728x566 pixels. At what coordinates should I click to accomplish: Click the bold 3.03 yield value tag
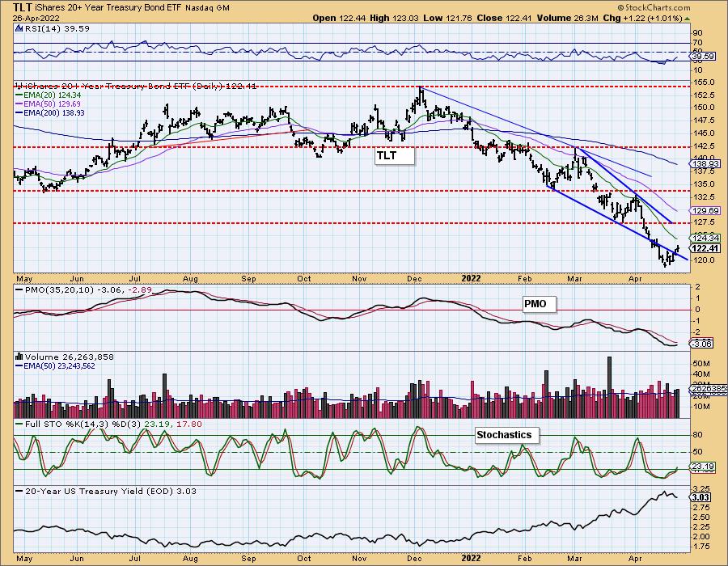(x=701, y=498)
